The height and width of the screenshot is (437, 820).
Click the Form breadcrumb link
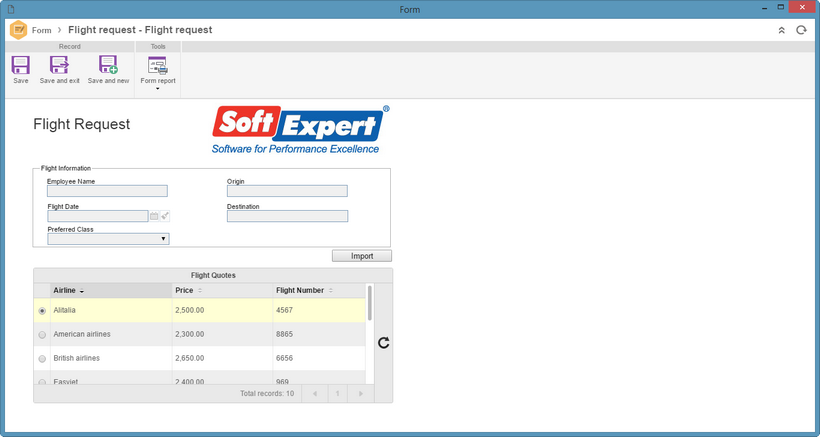41,30
